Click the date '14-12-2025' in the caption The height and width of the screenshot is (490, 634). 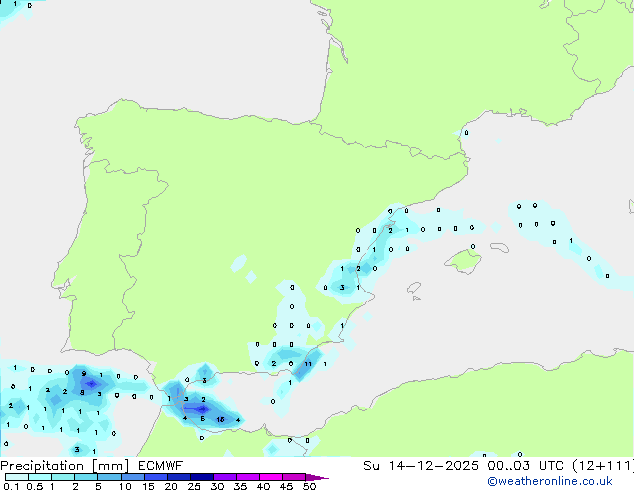pos(433,466)
